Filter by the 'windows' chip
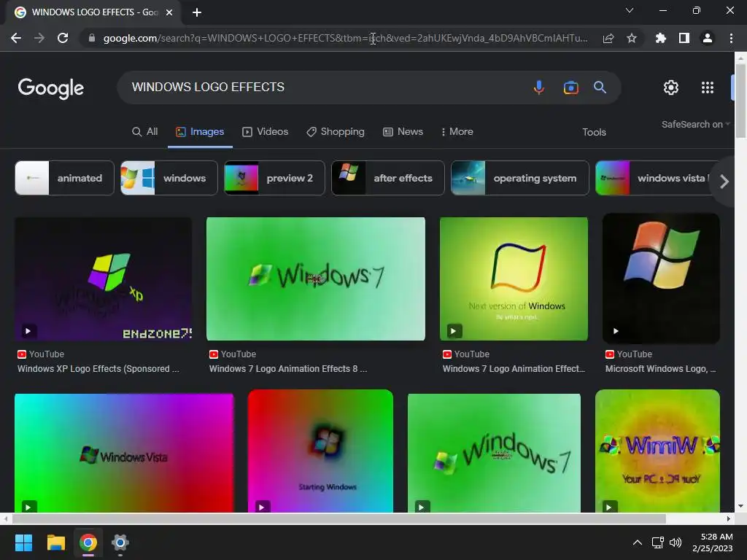 (x=169, y=178)
